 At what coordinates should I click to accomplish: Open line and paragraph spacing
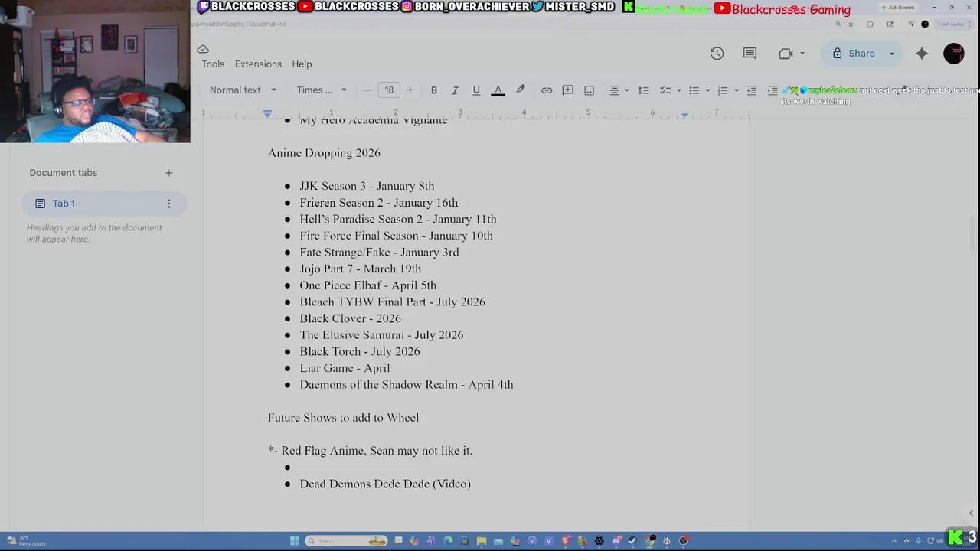643,90
